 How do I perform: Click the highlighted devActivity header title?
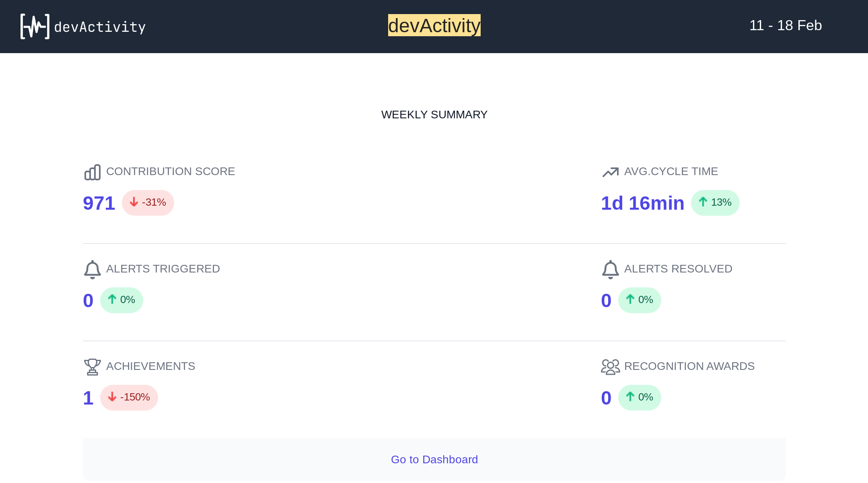click(x=434, y=26)
